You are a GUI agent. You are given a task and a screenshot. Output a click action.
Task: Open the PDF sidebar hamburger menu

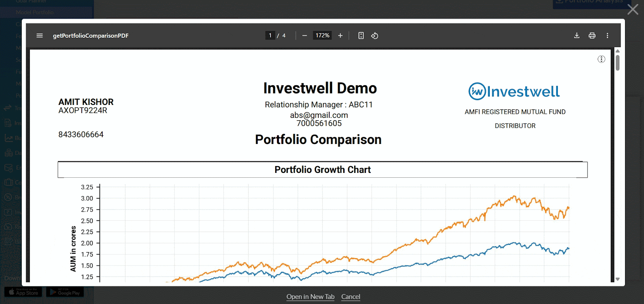pos(39,35)
